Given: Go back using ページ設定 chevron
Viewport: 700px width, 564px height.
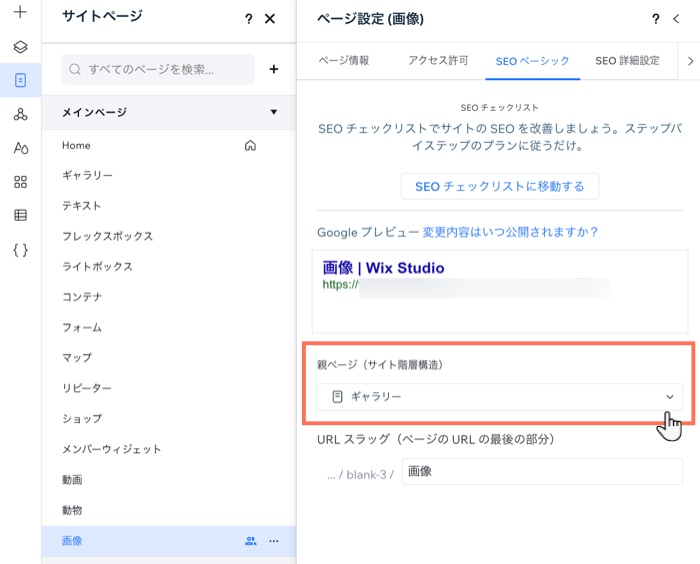Looking at the screenshot, I should coord(676,19).
